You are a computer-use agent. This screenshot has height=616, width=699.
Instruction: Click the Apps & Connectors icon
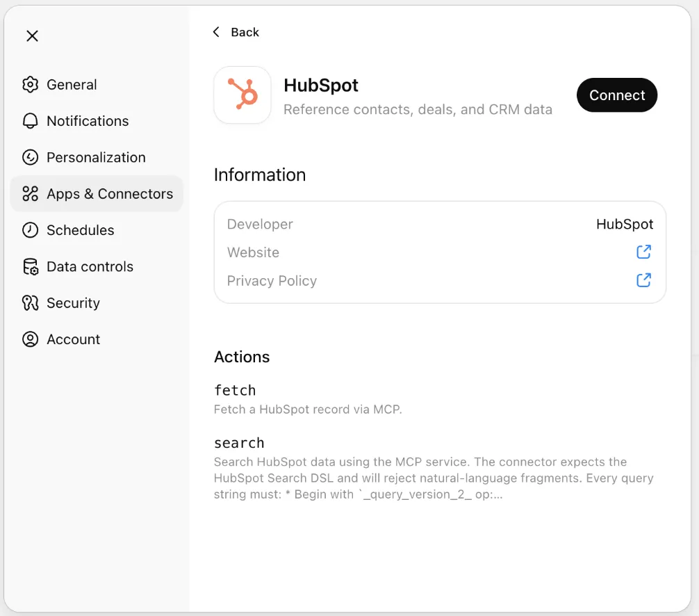pos(31,194)
